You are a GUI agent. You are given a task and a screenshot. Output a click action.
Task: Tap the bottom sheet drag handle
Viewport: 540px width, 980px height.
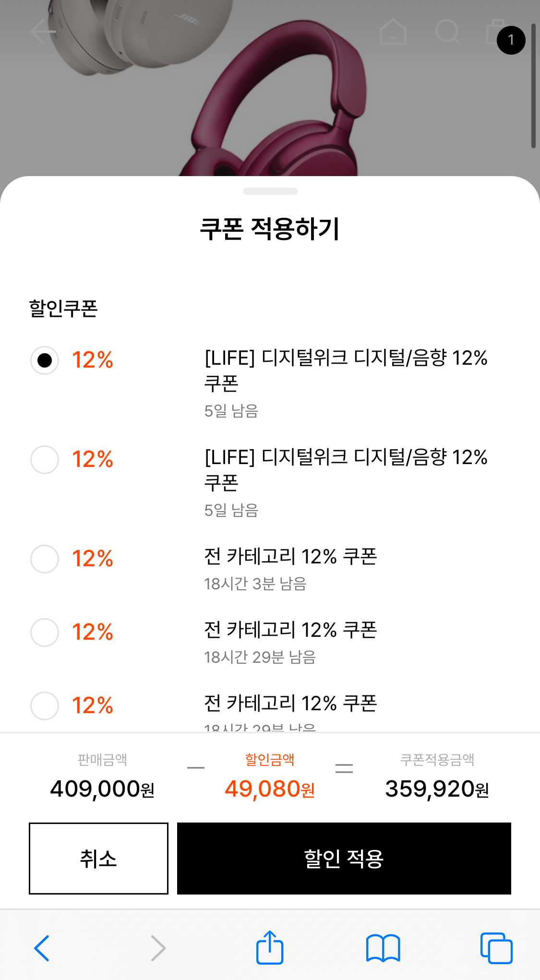[x=270, y=191]
